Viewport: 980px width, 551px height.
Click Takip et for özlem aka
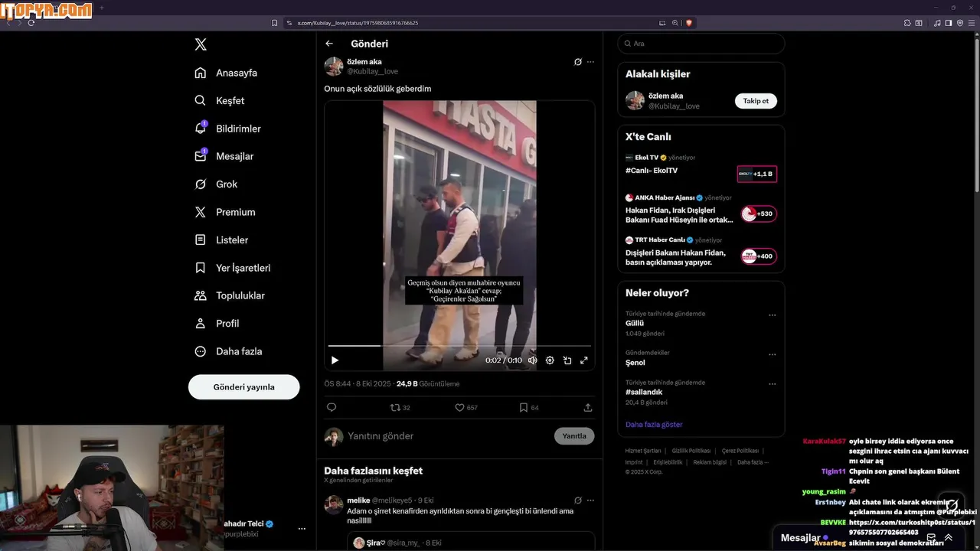tap(756, 101)
